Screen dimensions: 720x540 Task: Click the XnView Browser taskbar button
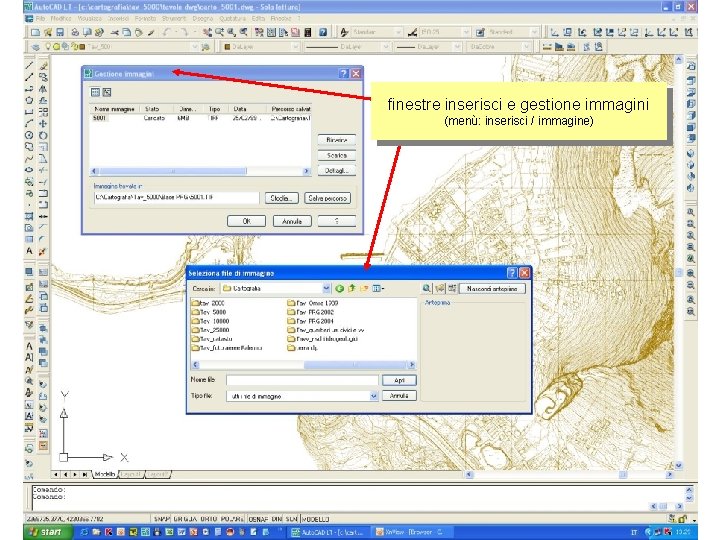tap(410, 532)
